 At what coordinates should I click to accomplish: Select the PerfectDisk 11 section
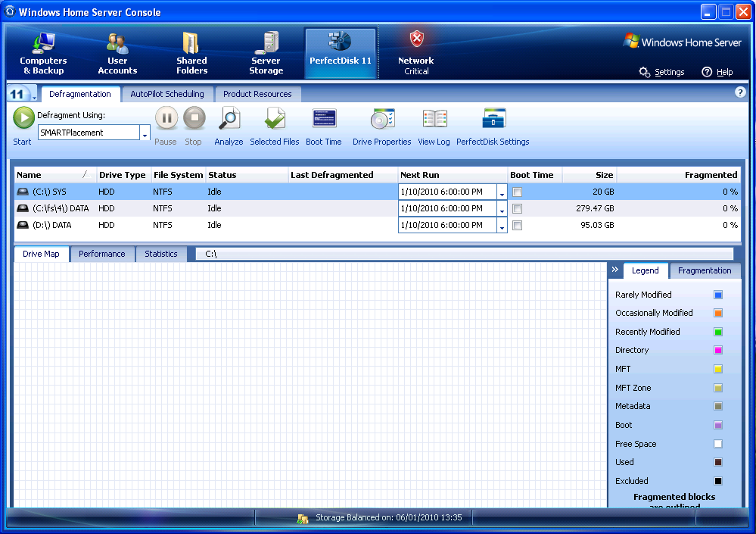click(x=341, y=53)
